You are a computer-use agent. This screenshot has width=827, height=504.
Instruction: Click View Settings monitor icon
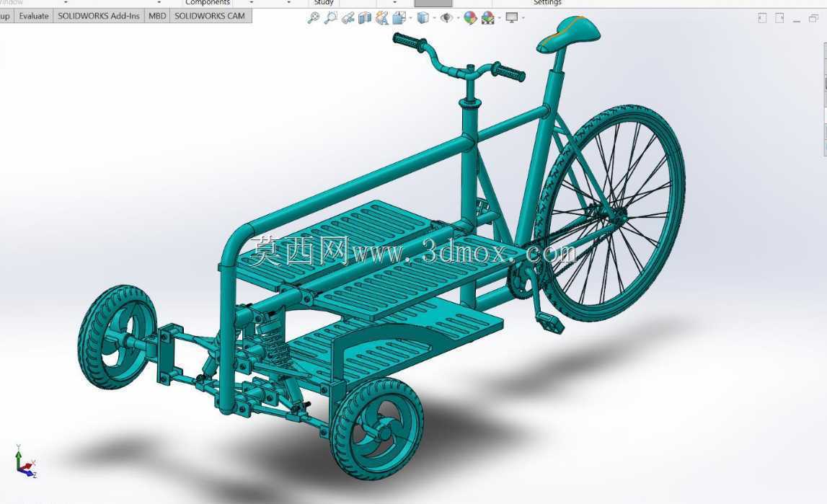coord(512,18)
